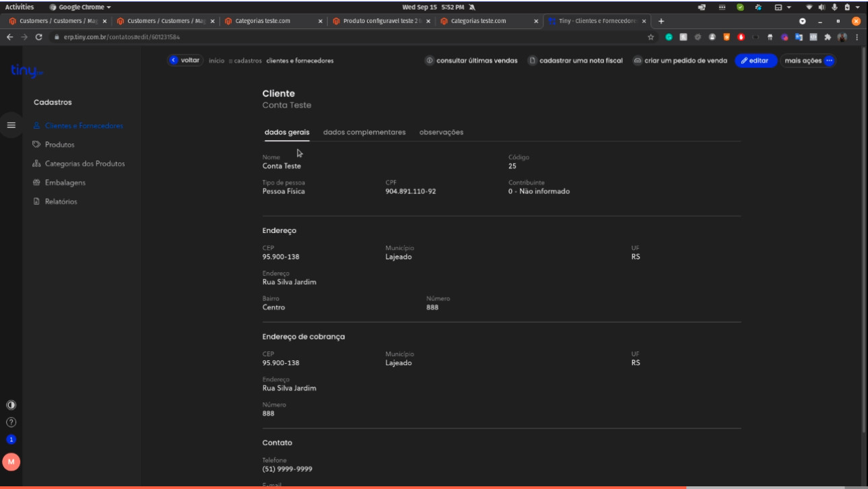868x489 pixels.
Task: Click consultar últimas vendas
Action: pyautogui.click(x=471, y=61)
